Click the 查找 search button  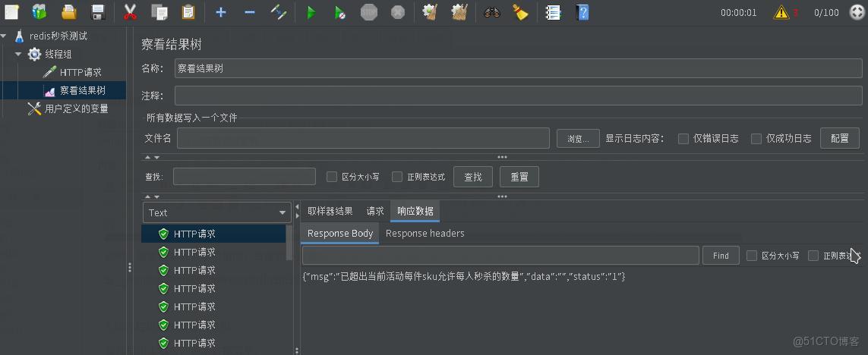(473, 177)
